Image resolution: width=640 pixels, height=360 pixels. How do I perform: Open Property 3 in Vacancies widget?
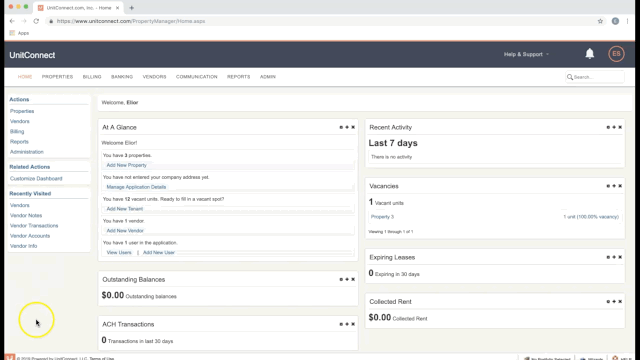[x=382, y=217]
